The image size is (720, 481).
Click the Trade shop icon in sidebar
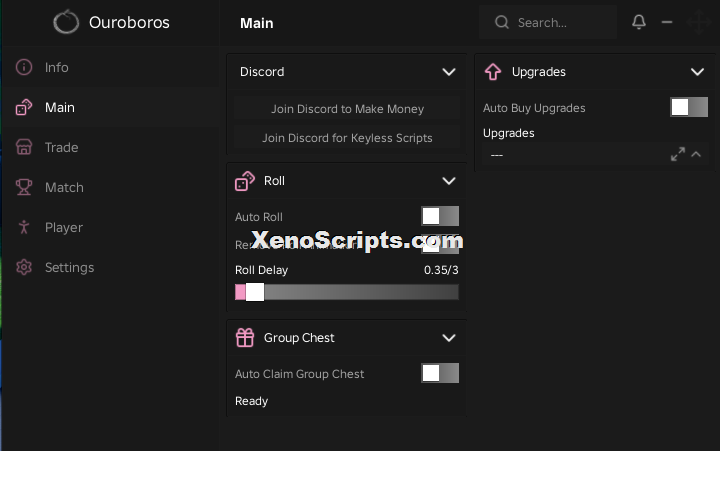tap(24, 147)
